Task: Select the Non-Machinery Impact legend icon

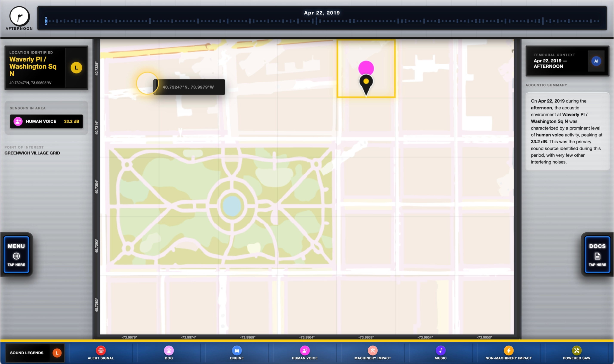Action: tap(508, 350)
